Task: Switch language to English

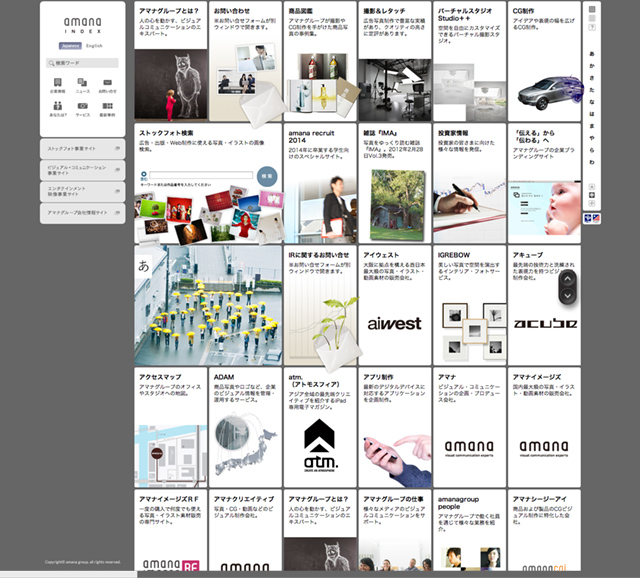Action: pos(94,46)
